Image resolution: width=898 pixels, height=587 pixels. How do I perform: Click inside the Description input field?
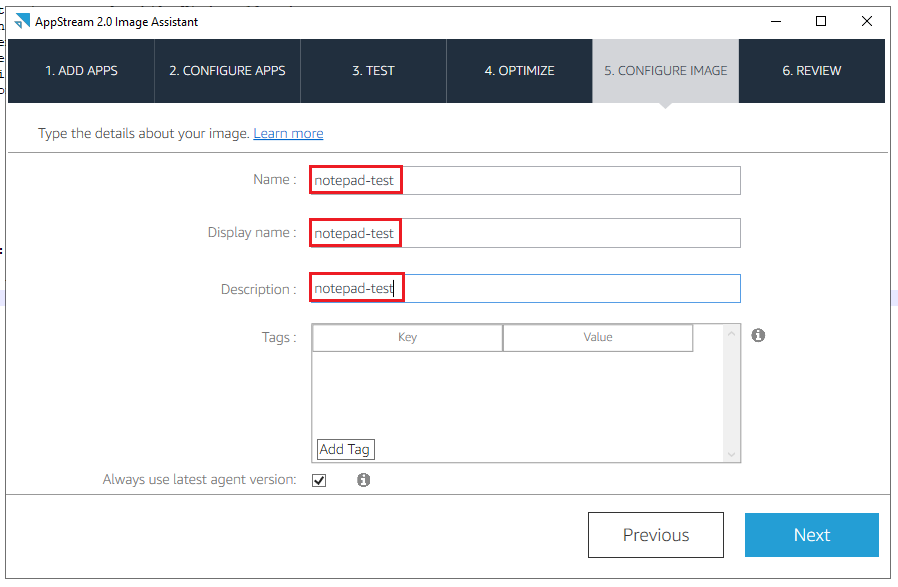[525, 289]
